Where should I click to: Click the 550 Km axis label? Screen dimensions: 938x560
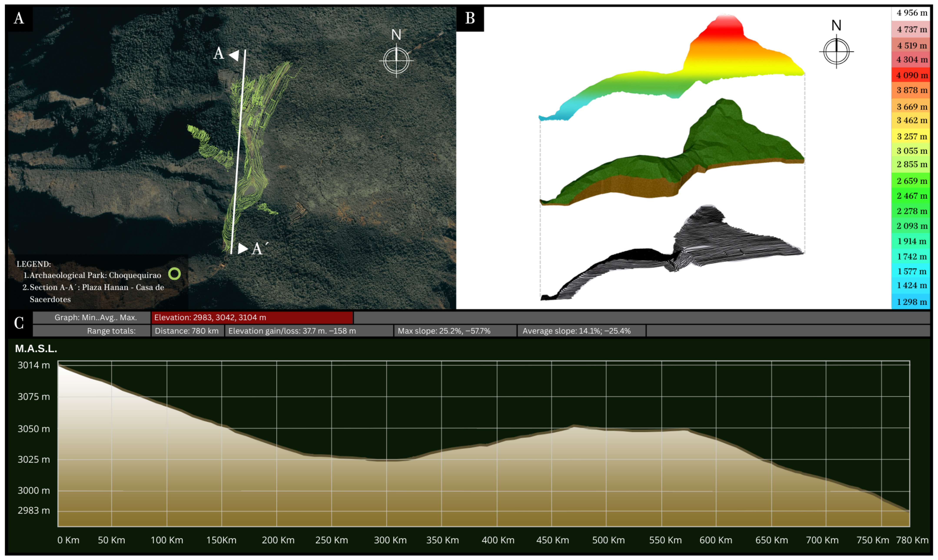coord(665,540)
